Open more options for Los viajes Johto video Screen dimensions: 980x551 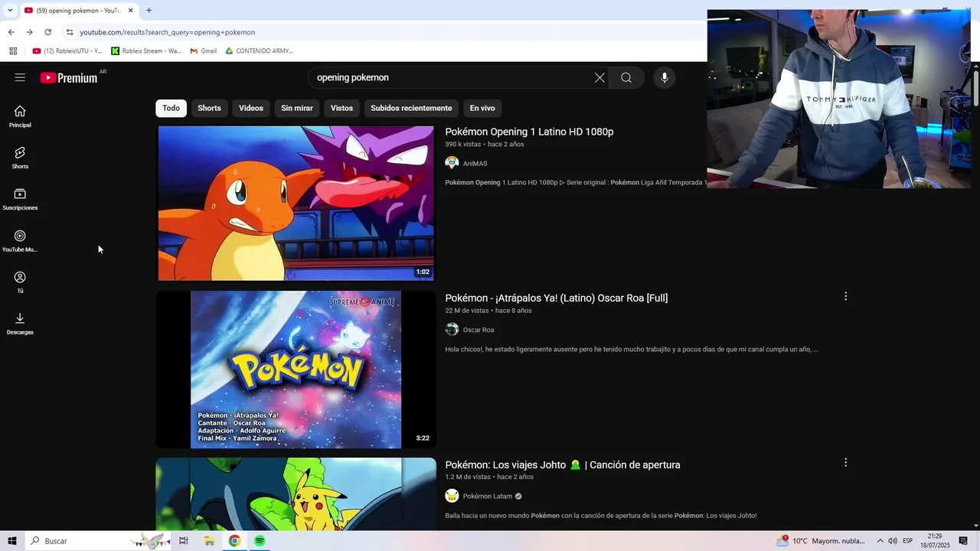tap(845, 462)
